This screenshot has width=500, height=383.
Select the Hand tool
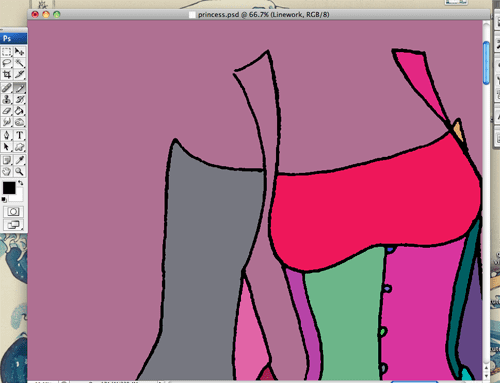click(7, 172)
